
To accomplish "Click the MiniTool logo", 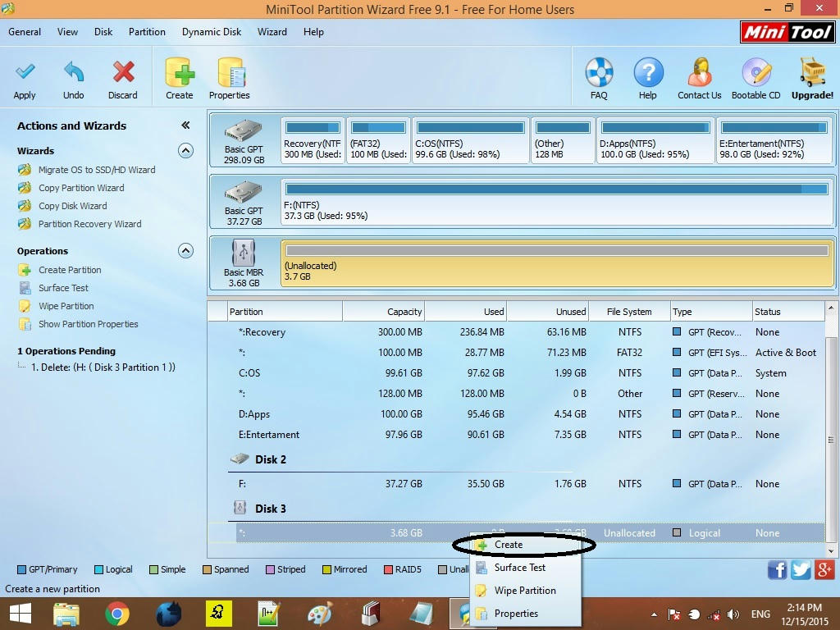I will click(x=787, y=32).
